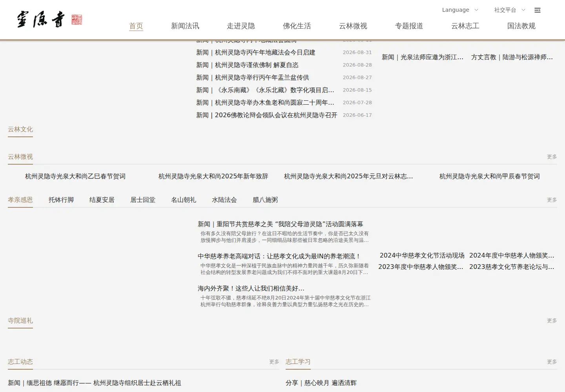Click the Lingyin Temple calligraphy logo
The height and width of the screenshot is (392, 565).
[x=49, y=19]
